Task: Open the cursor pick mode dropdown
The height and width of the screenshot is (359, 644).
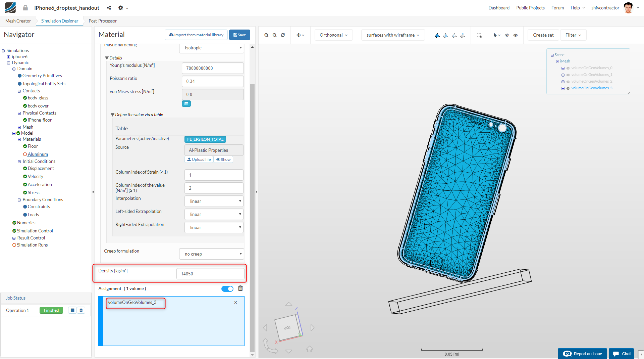Action: [497, 35]
